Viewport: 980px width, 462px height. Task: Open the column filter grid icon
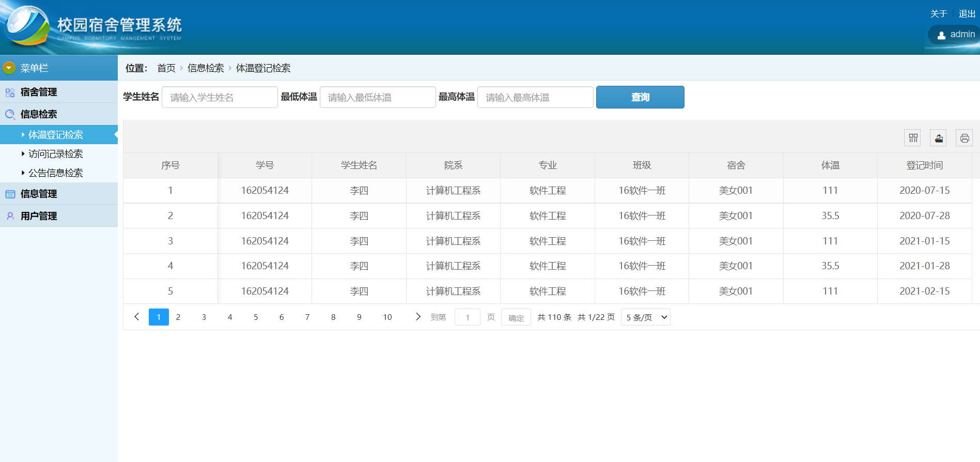pos(913,138)
